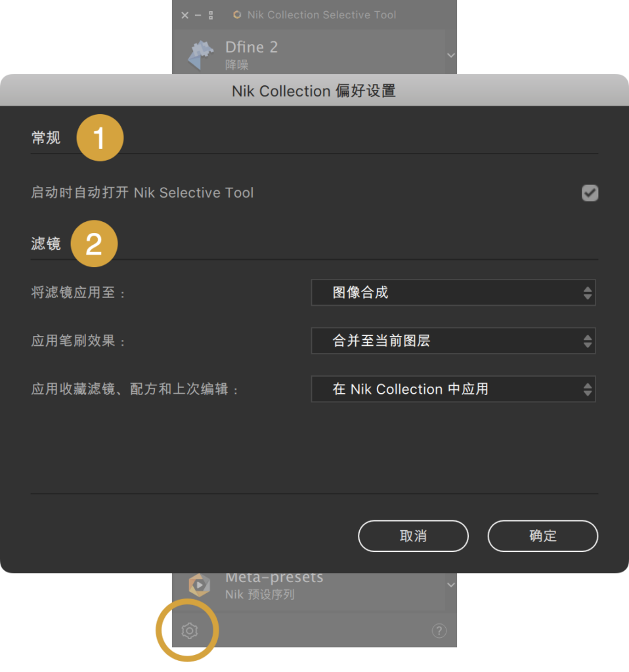Open the 在 Nik Collection 中应用 dropdown
Image resolution: width=629 pixels, height=672 pixels.
pyautogui.click(x=453, y=389)
